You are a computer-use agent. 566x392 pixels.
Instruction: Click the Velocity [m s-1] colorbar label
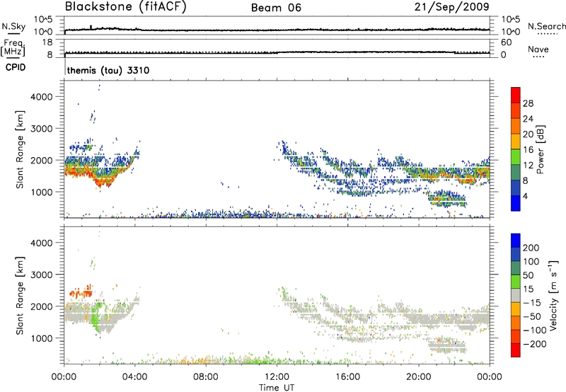[x=553, y=295]
